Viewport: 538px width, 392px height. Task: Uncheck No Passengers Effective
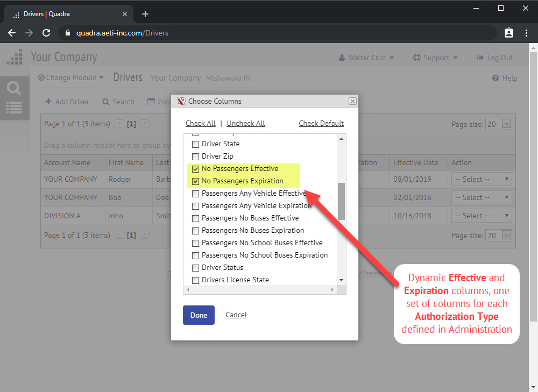click(196, 169)
